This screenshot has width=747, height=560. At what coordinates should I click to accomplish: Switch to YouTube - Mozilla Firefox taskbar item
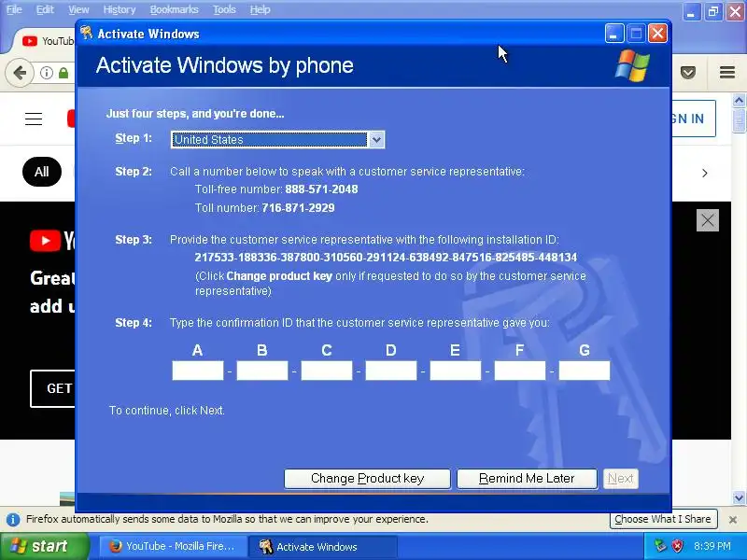pyautogui.click(x=173, y=546)
